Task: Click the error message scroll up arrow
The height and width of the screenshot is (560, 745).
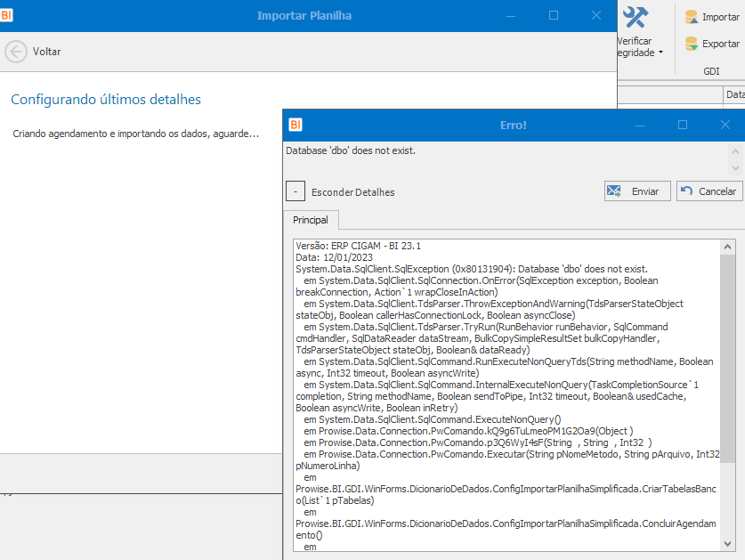Action: [x=735, y=151]
